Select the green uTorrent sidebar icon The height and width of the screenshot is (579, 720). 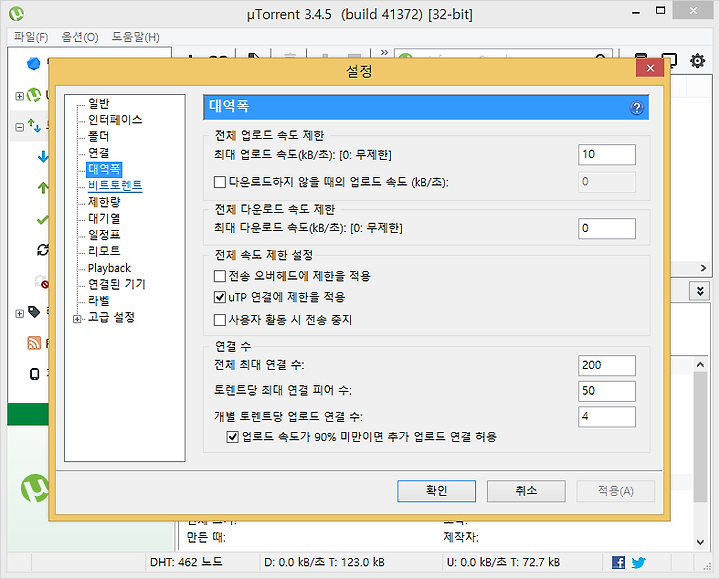click(x=34, y=96)
